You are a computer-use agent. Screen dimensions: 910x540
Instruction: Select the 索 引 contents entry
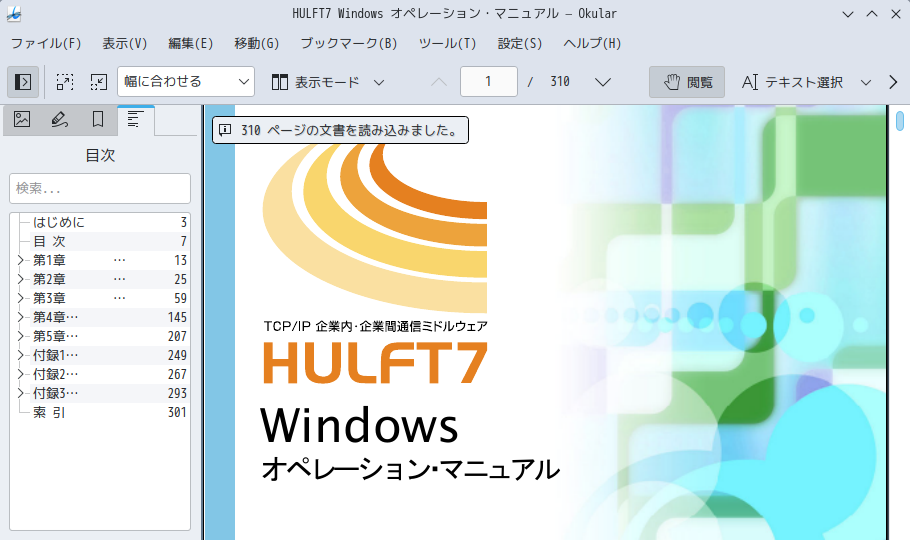(x=49, y=412)
